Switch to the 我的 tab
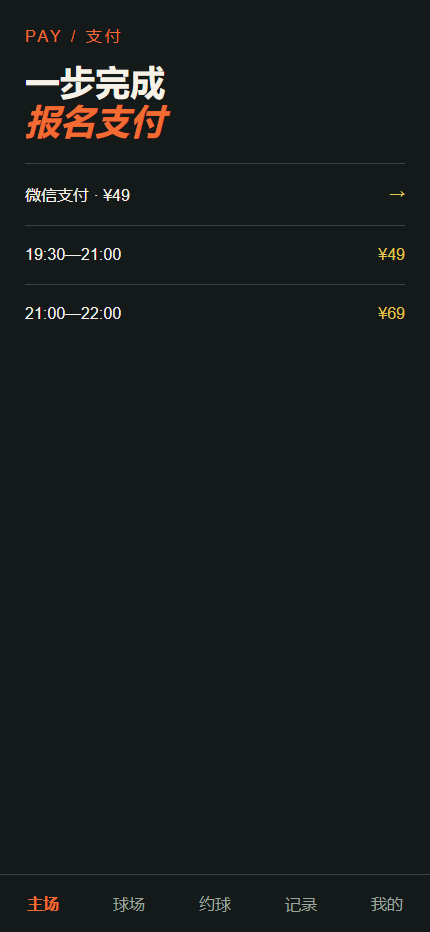This screenshot has width=430, height=932. point(387,904)
